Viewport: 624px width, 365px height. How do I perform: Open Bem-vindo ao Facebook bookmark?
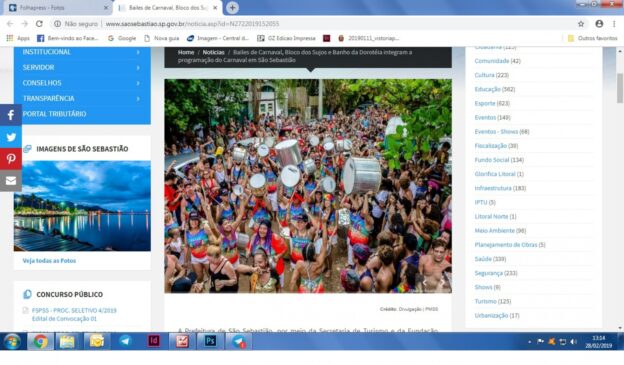tap(68, 38)
